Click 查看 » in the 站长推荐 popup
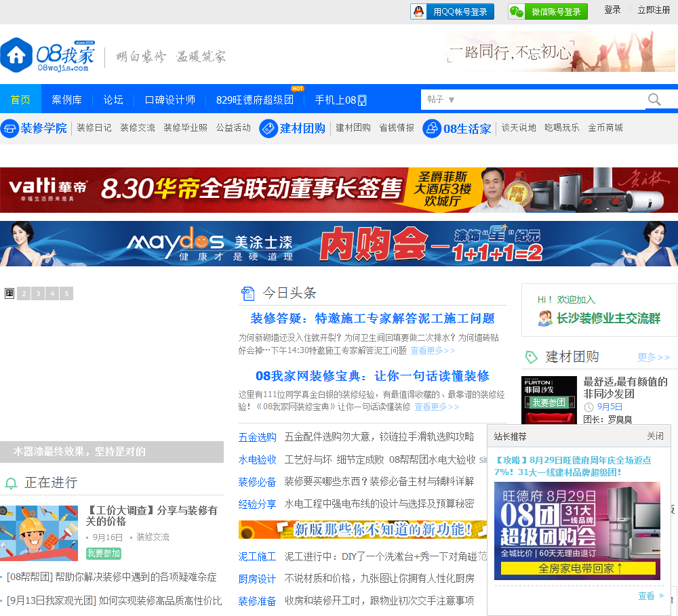Image resolution: width=678 pixels, height=616 pixels. click(651, 596)
